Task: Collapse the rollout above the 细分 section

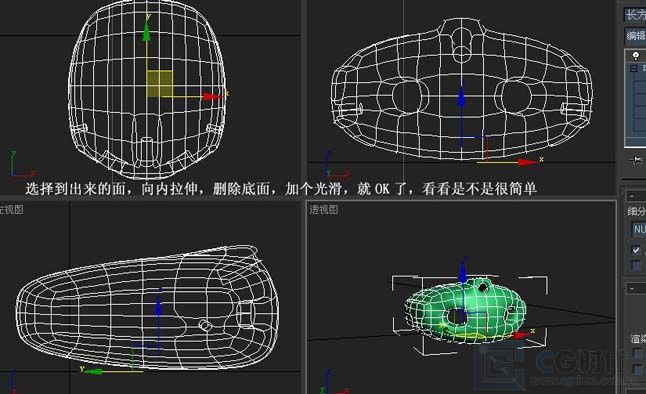Action: click(x=632, y=196)
